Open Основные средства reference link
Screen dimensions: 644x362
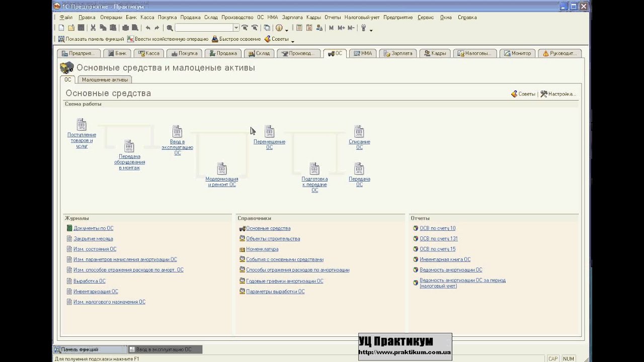[268, 228]
